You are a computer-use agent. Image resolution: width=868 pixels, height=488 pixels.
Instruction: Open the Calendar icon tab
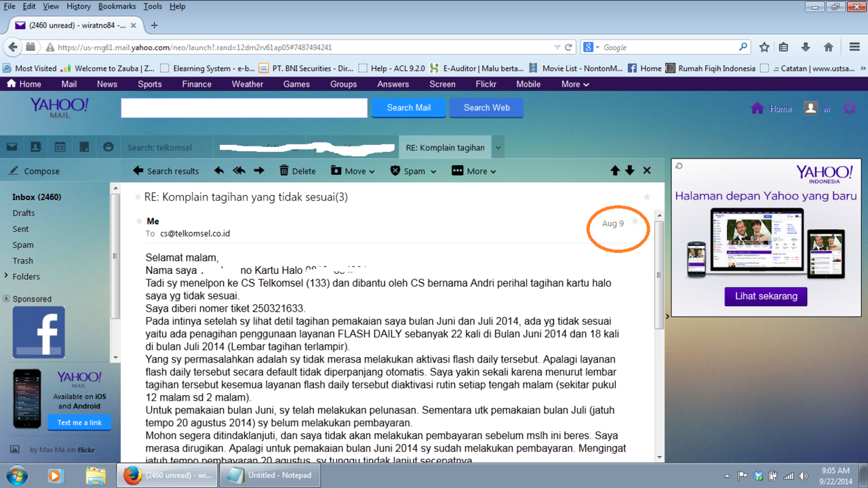[60, 147]
